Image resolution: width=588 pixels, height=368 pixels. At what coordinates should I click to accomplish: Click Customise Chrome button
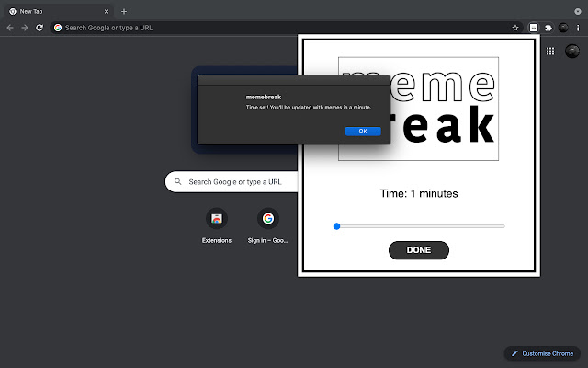point(542,353)
